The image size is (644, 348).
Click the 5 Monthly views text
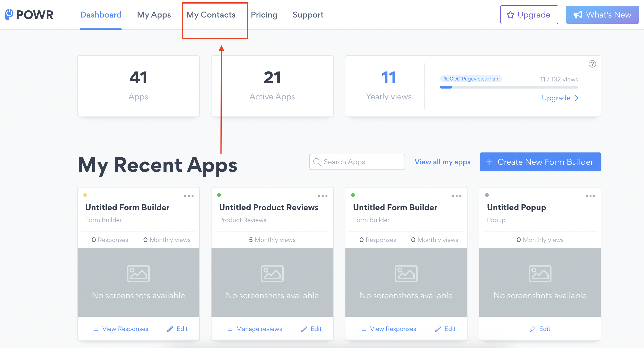click(272, 240)
